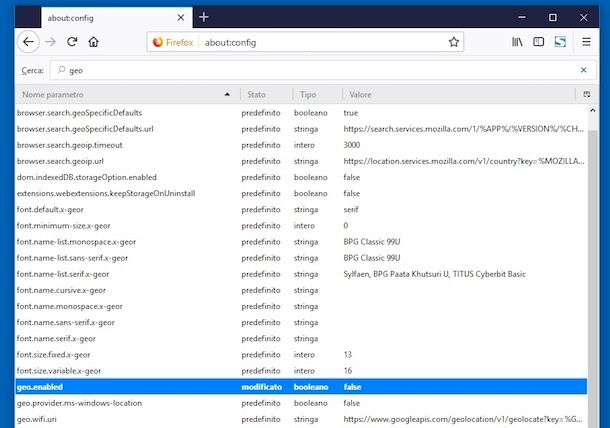This screenshot has width=610, height=428.
Task: Focus the Cerca search field
Action: pyautogui.click(x=323, y=70)
